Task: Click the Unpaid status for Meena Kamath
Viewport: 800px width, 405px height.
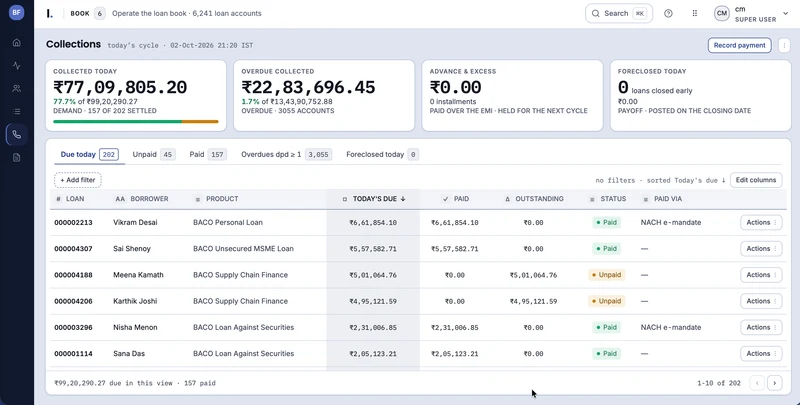Action: click(607, 275)
